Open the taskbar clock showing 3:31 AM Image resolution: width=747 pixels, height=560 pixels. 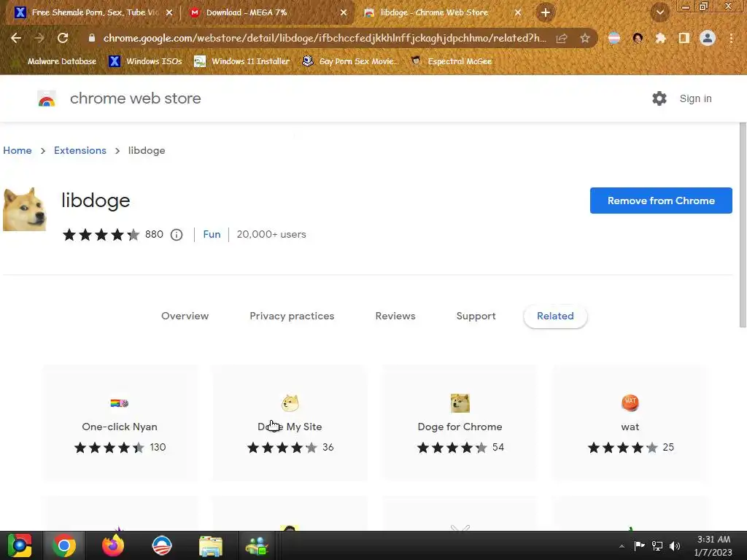(x=713, y=545)
